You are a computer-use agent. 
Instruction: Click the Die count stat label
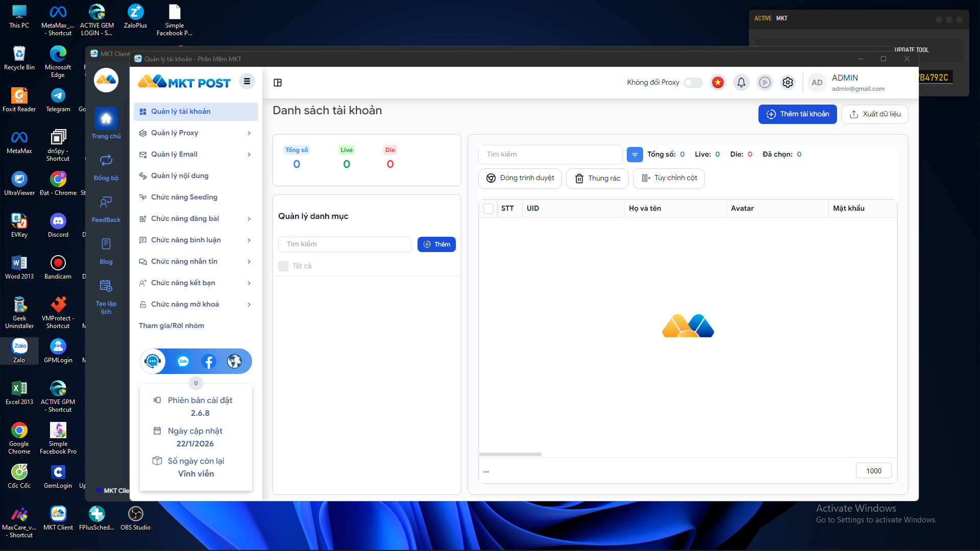click(390, 150)
